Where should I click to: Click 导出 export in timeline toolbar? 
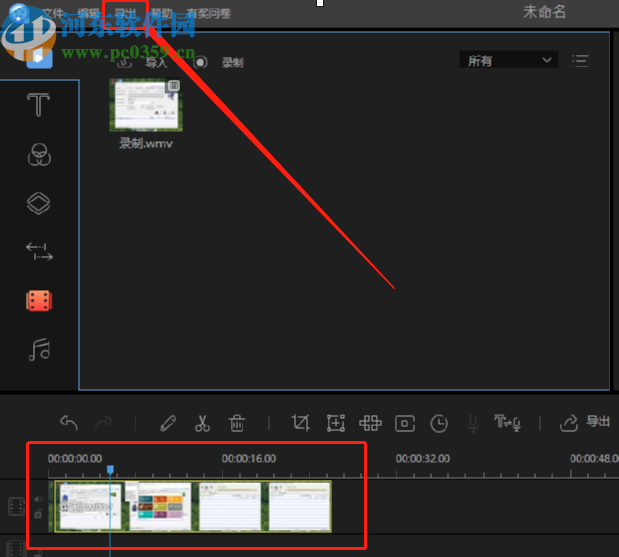(598, 421)
